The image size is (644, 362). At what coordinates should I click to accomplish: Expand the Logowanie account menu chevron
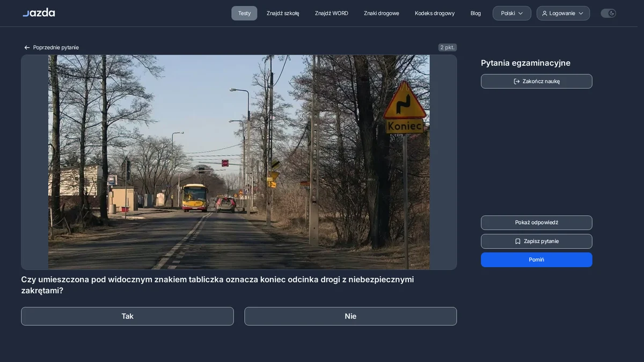(x=581, y=13)
